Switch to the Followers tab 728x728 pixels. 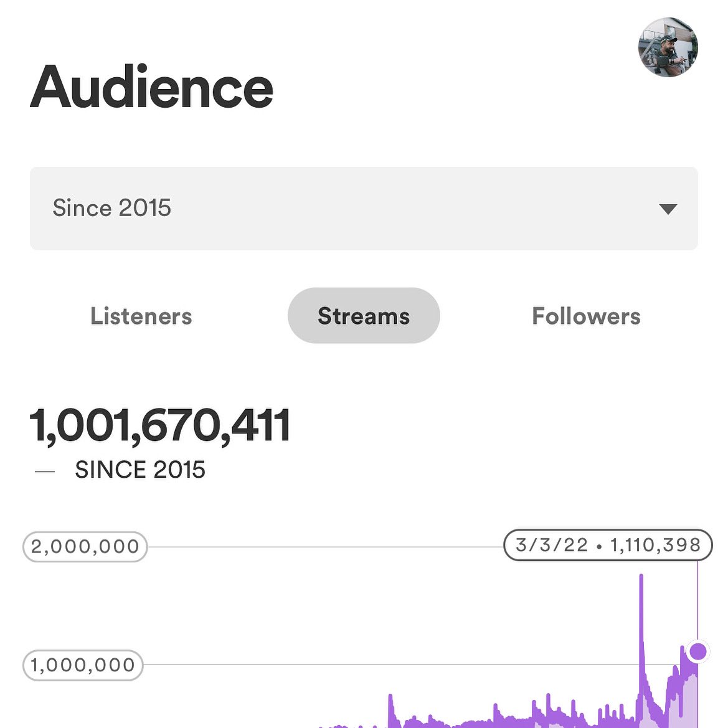pos(586,316)
